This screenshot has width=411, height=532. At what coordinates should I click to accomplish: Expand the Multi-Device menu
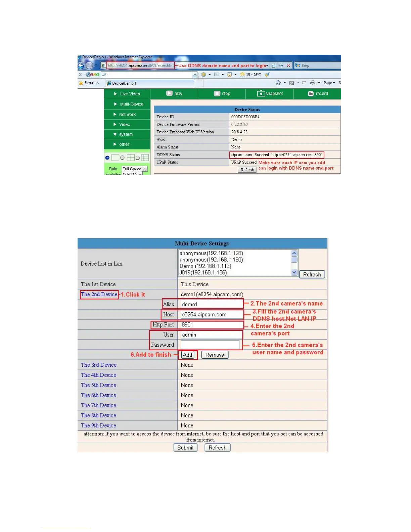click(127, 104)
